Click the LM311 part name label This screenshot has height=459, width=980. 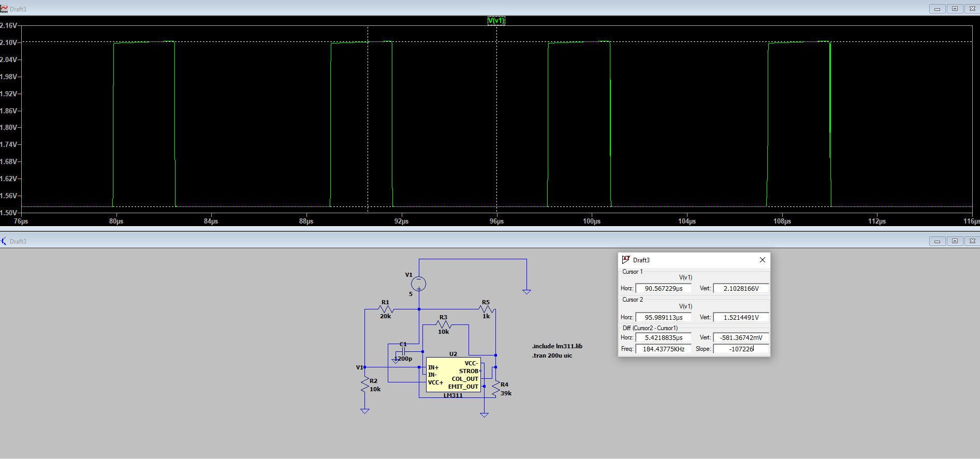(453, 395)
